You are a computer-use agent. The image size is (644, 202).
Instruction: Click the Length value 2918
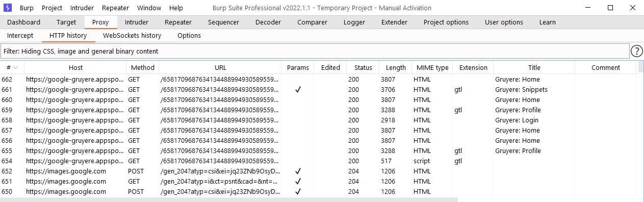[x=388, y=120]
